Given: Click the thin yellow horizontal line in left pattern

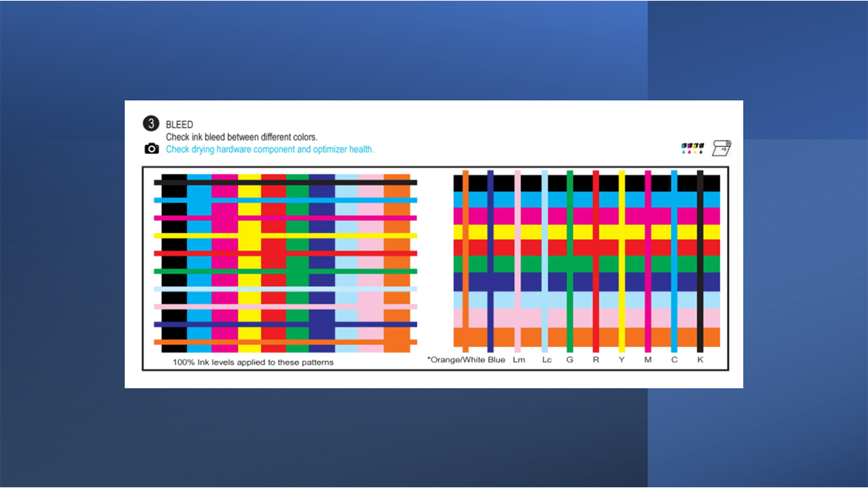Looking at the screenshot, I should 285,236.
